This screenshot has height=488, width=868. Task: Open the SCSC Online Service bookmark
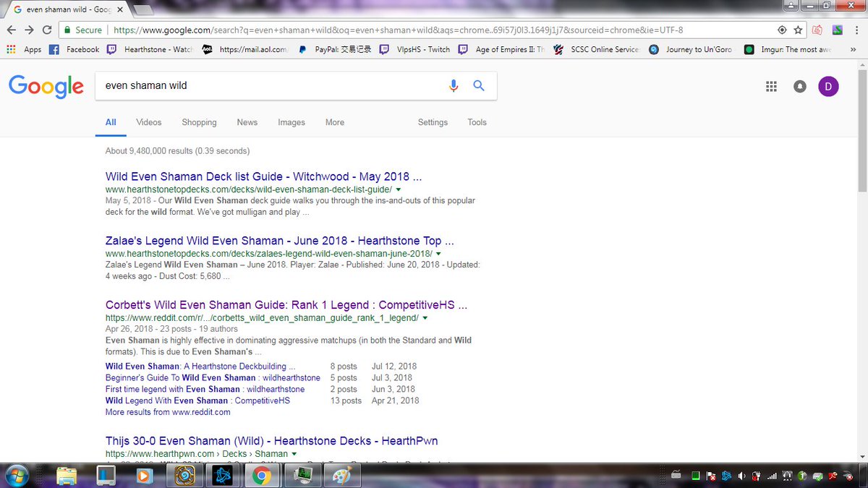pyautogui.click(x=597, y=50)
